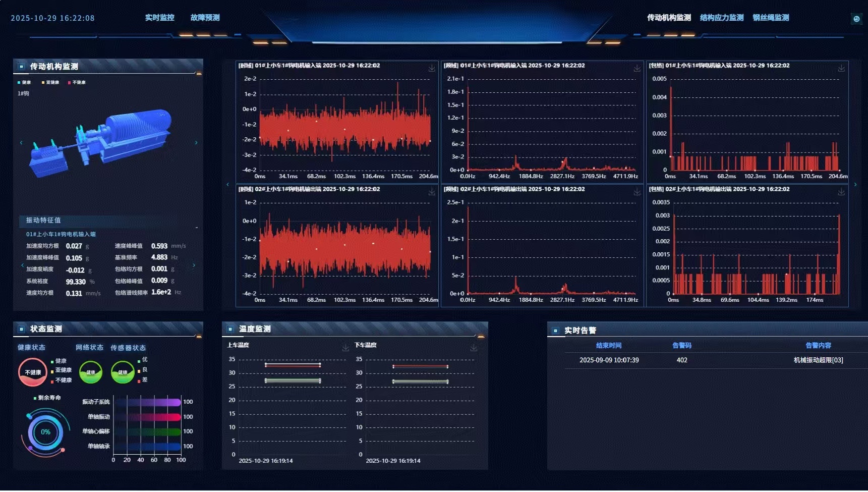
Task: Go to previous vibration feature values page
Action: click(x=22, y=265)
